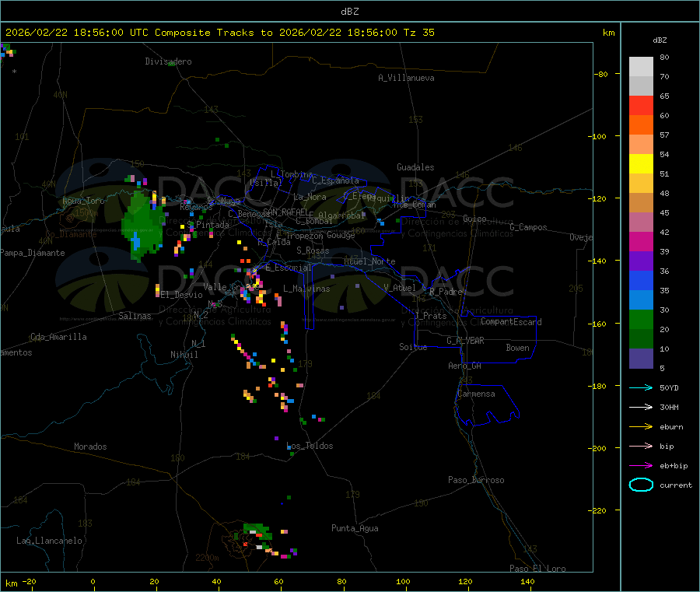
Task: Click the Pampa_Diamante map label
Action: (33, 253)
